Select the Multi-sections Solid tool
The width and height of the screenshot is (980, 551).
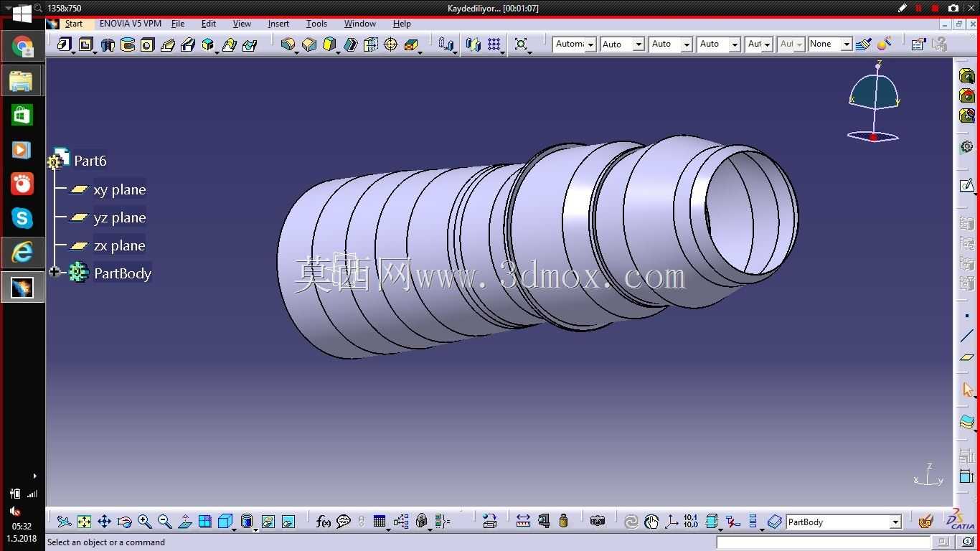[230, 44]
